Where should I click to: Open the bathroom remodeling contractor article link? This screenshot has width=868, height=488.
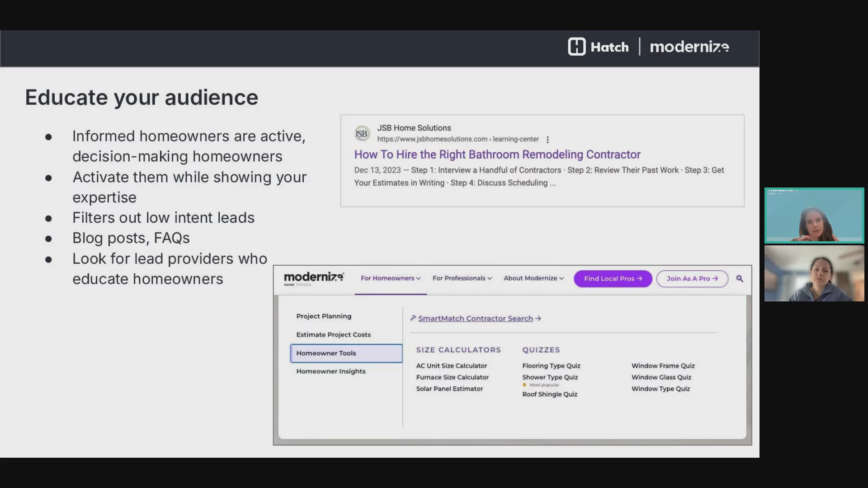497,155
